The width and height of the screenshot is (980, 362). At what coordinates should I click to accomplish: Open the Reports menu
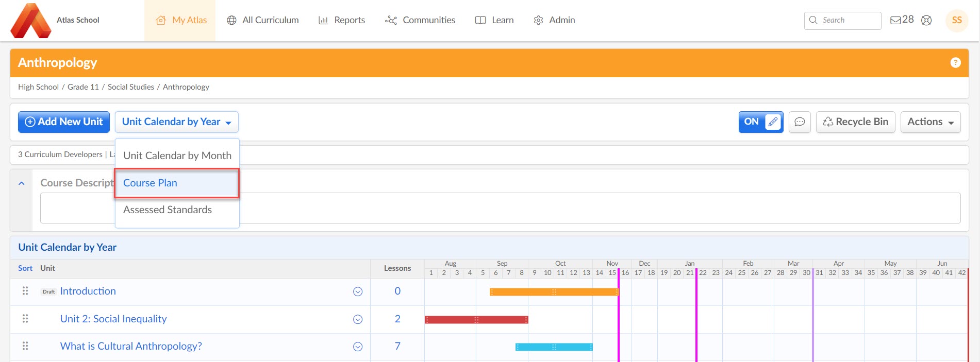tap(342, 20)
